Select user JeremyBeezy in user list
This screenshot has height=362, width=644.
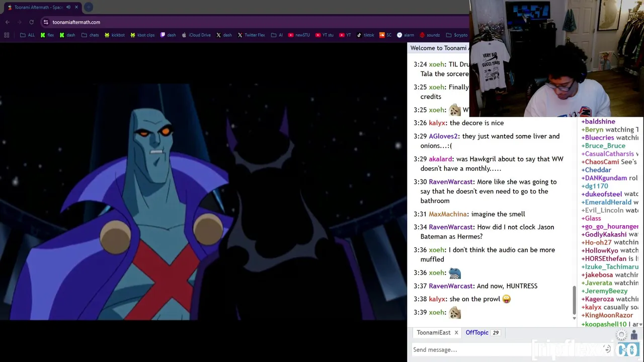(x=606, y=291)
